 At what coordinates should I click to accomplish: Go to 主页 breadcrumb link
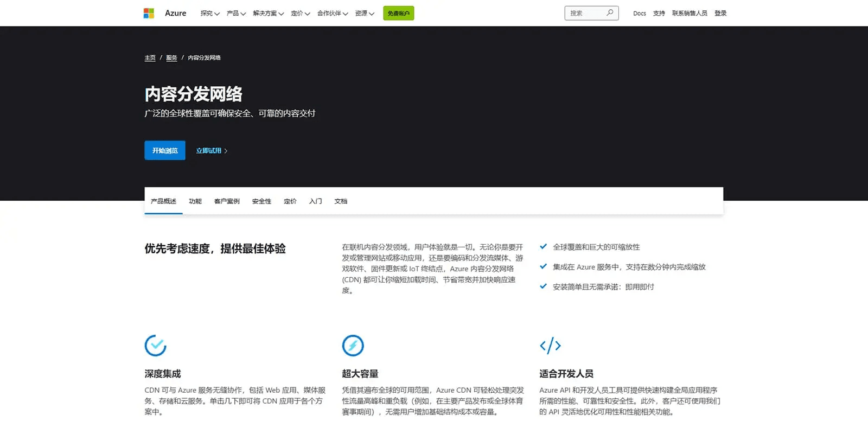click(150, 58)
